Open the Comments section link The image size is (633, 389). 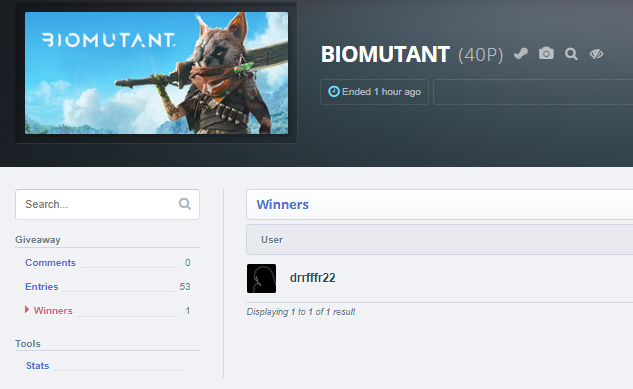50,263
